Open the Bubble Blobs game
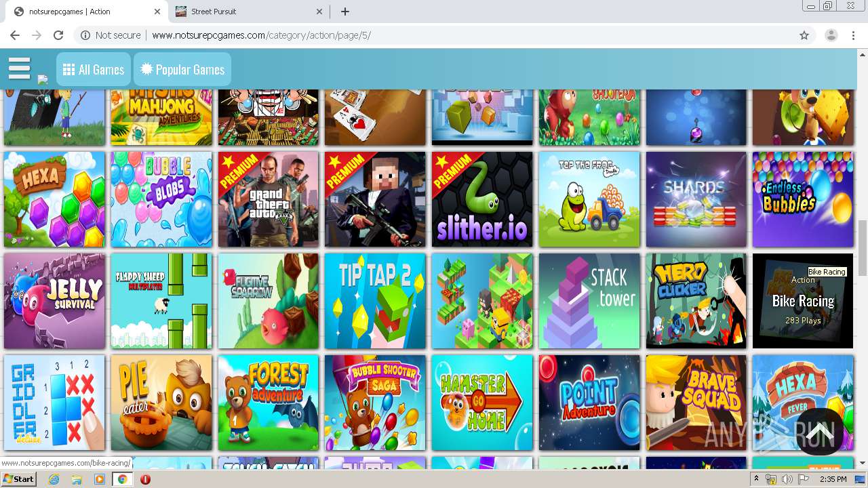Viewport: 868px width, 488px height. [161, 199]
